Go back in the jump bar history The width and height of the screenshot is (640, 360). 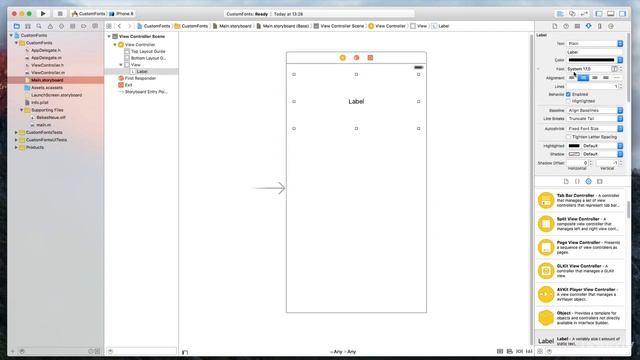tap(120, 26)
